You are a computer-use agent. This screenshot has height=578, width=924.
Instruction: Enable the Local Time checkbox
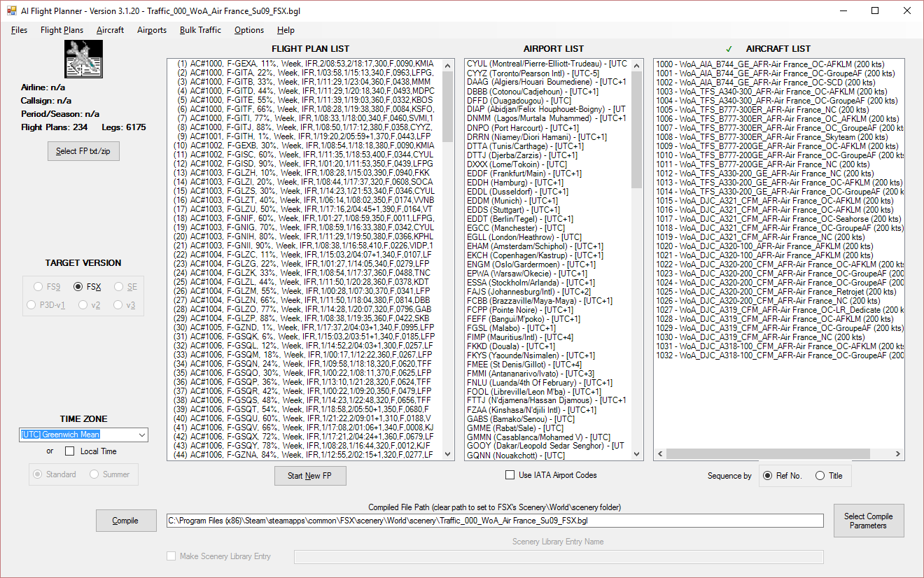pyautogui.click(x=91, y=451)
